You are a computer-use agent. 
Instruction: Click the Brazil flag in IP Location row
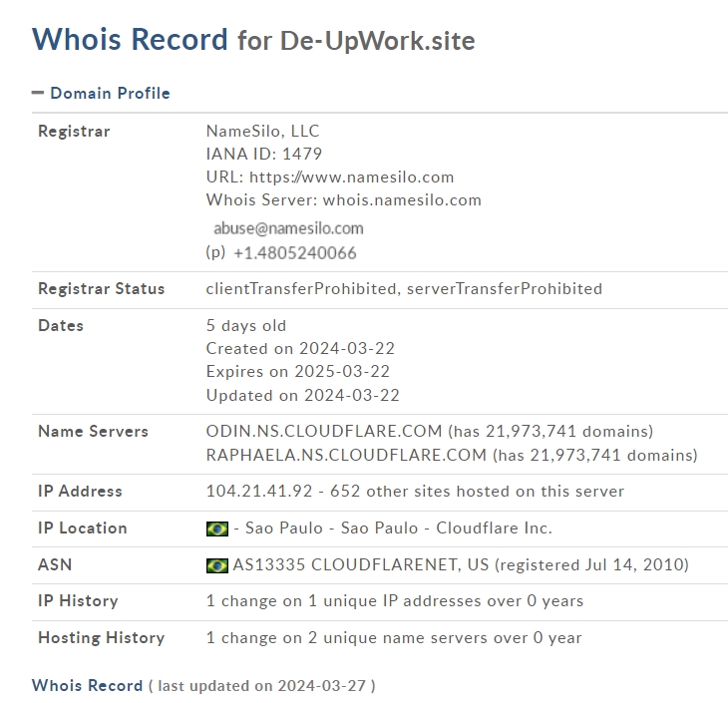coord(217,528)
